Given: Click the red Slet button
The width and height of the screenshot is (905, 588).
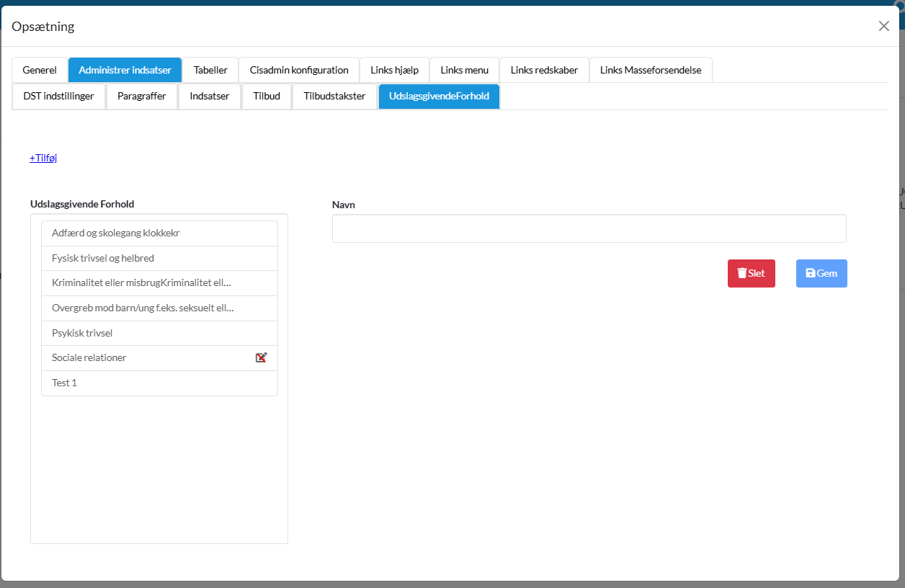Looking at the screenshot, I should [x=751, y=273].
